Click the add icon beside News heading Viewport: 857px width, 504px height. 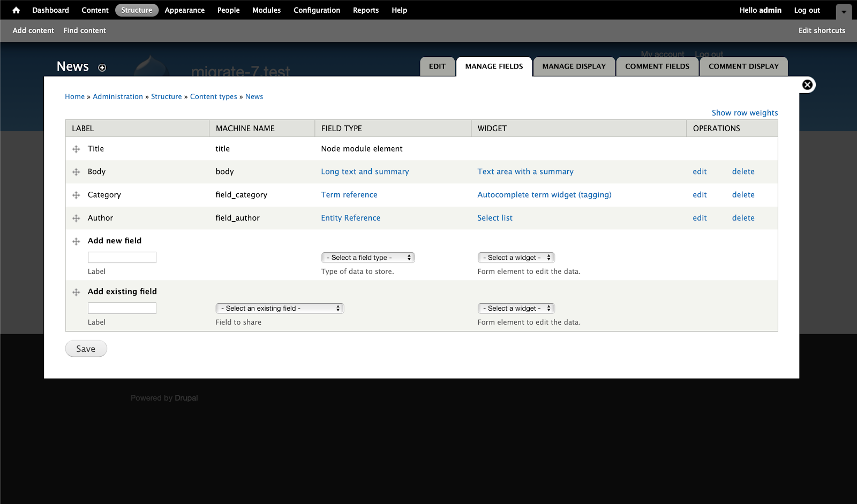(102, 67)
